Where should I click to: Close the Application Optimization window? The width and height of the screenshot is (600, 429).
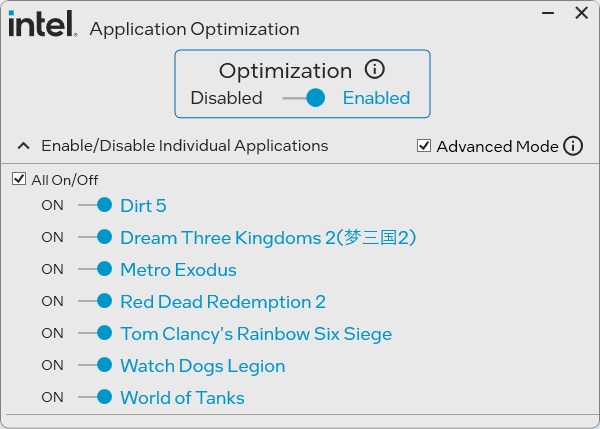581,14
